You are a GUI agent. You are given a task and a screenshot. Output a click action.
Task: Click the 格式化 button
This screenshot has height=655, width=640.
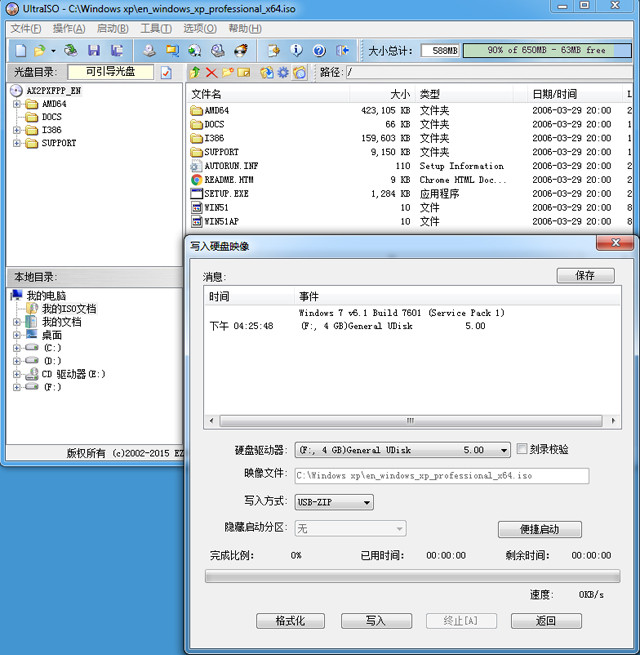pos(290,621)
